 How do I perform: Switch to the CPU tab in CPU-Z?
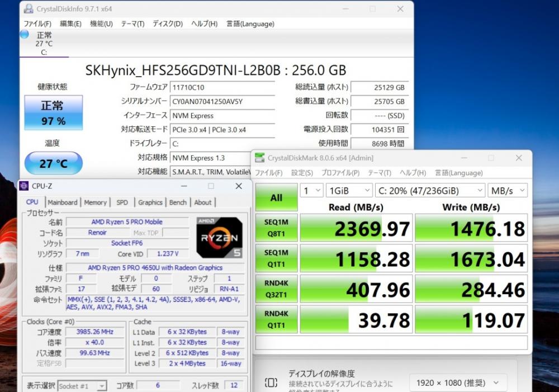[32, 202]
